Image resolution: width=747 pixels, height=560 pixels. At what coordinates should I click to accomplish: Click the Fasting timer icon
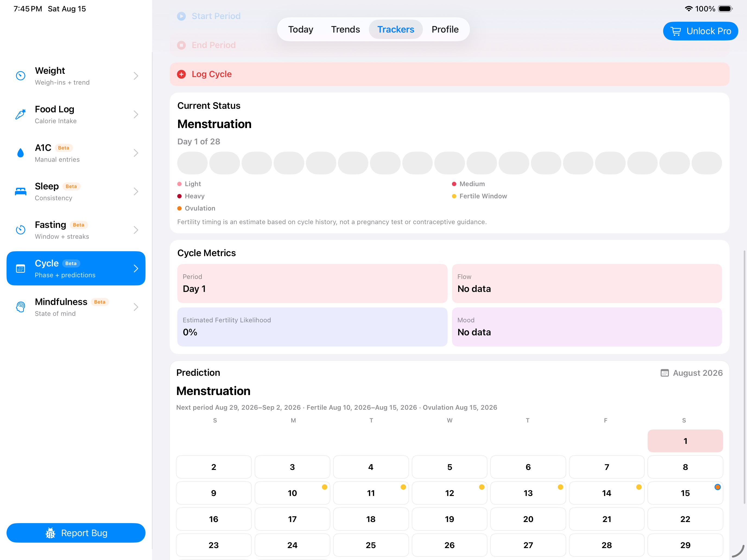20,230
